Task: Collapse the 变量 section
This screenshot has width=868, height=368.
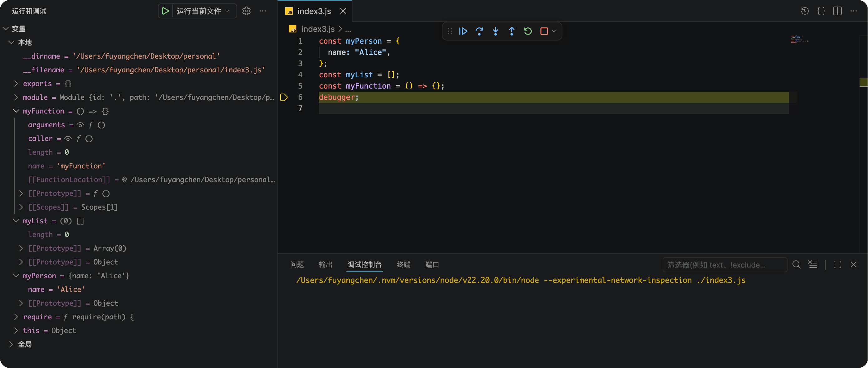Action: tap(5, 29)
